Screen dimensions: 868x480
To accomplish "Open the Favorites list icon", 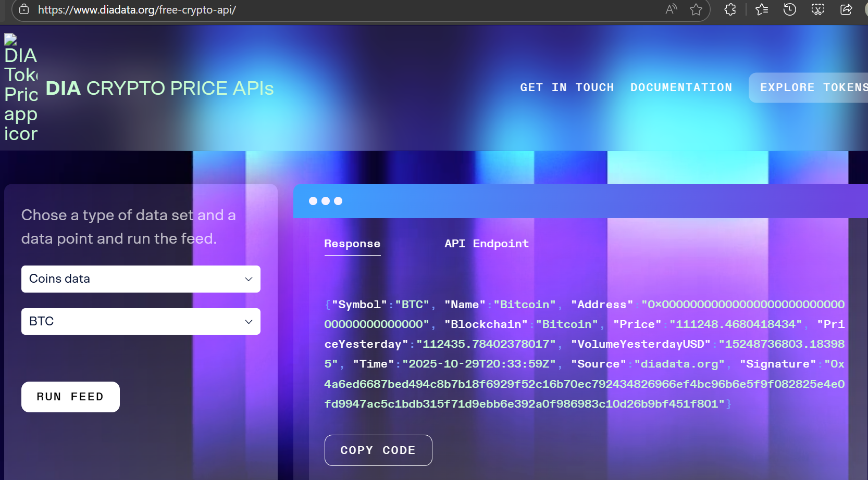I will (x=761, y=9).
